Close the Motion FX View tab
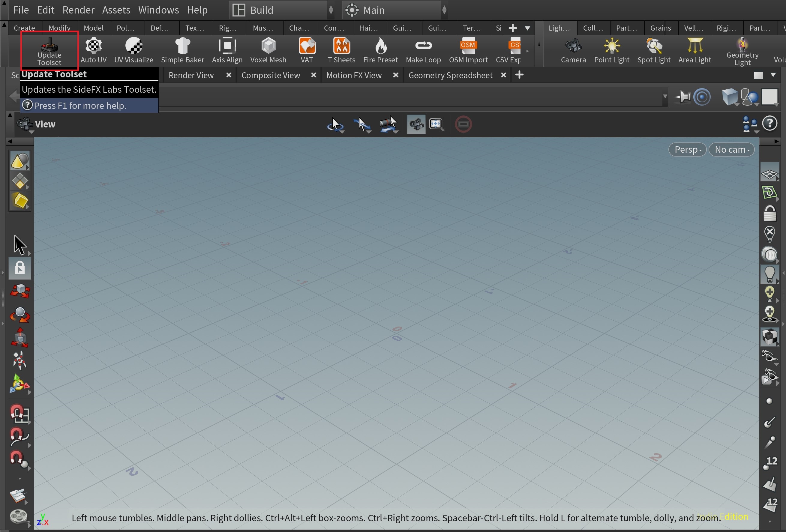The height and width of the screenshot is (532, 786). (x=395, y=75)
